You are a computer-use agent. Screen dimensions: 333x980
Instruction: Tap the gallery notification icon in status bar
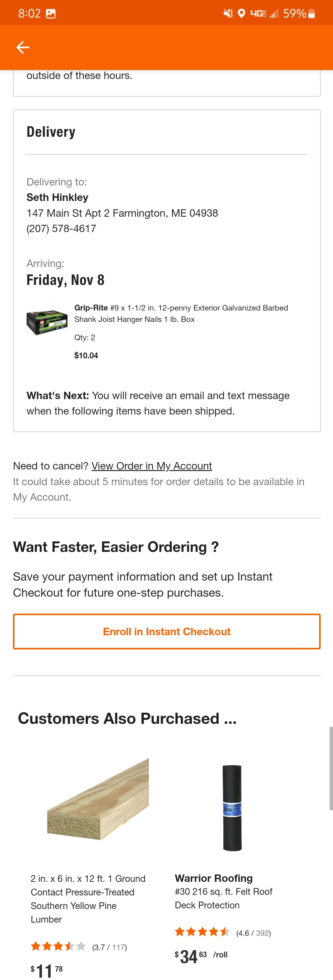51,14
